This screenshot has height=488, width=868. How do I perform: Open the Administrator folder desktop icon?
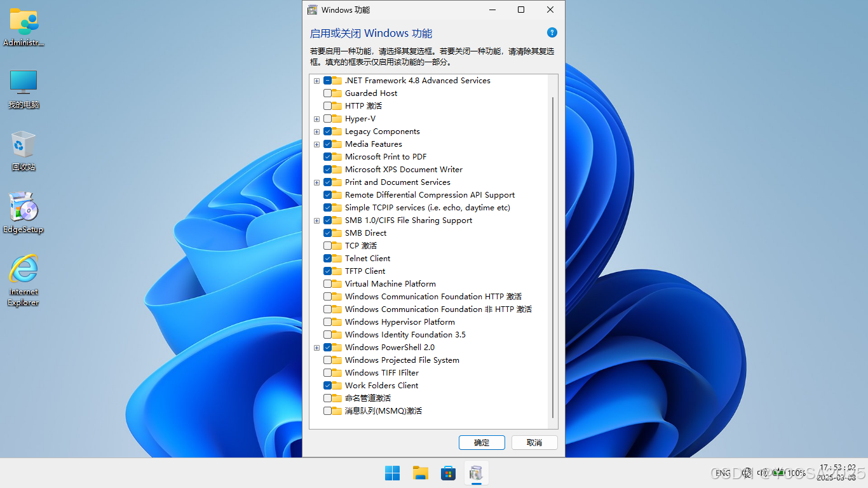pyautogui.click(x=24, y=27)
